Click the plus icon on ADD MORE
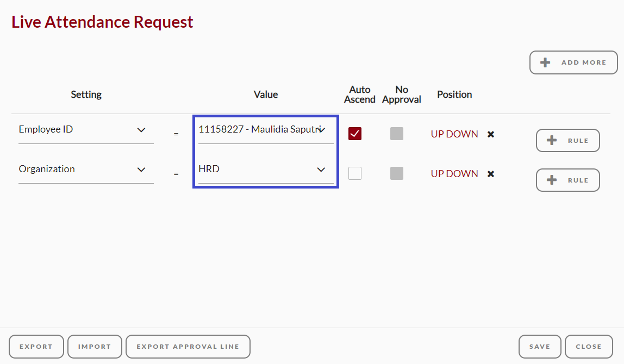The height and width of the screenshot is (364, 624). 545,62
